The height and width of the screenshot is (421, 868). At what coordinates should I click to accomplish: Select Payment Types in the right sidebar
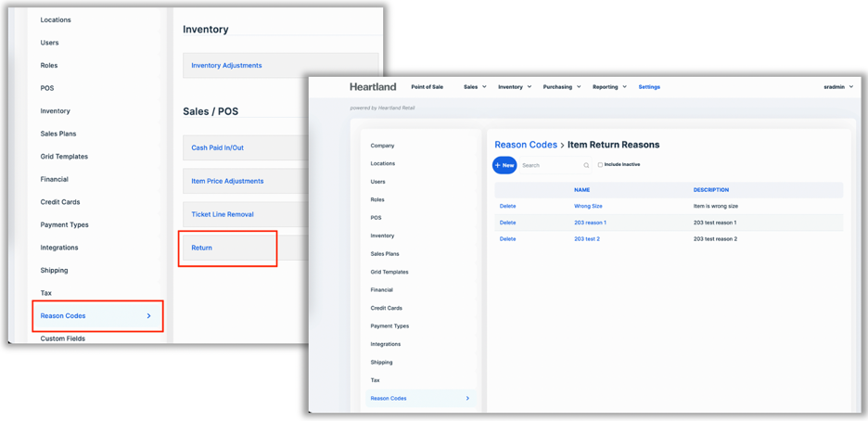tap(389, 326)
